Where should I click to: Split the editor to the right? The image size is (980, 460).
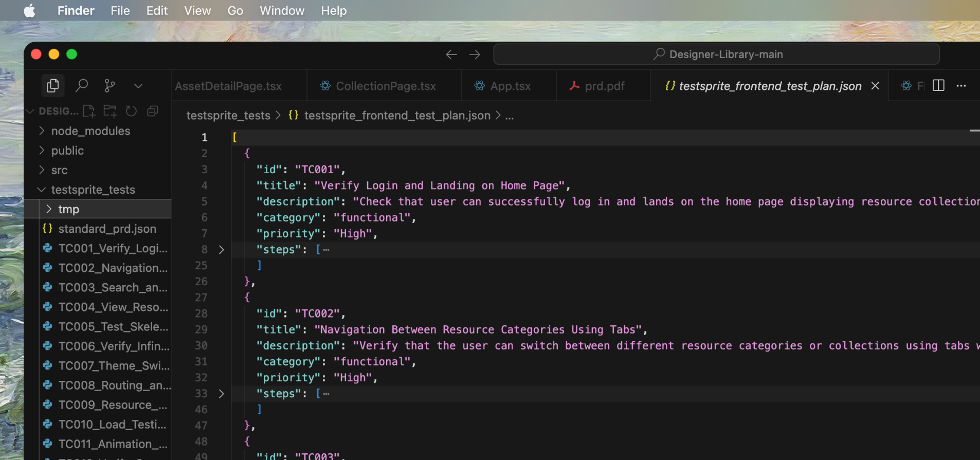[938, 85]
